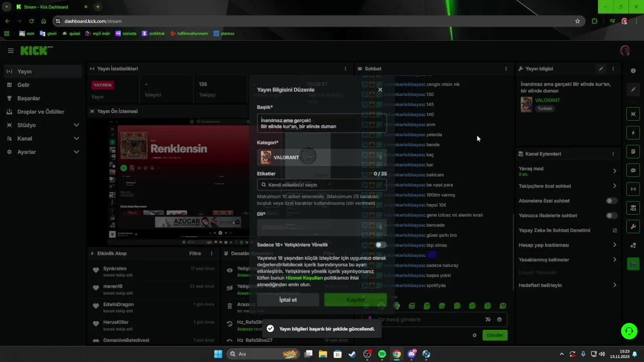644x362 pixels.
Task: Select the Stream - Kick Dashboard browser tab
Action: tap(51, 7)
